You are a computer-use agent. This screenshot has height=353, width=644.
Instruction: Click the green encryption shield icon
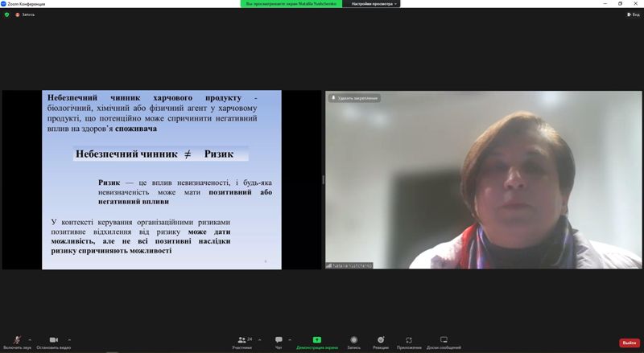tap(6, 14)
